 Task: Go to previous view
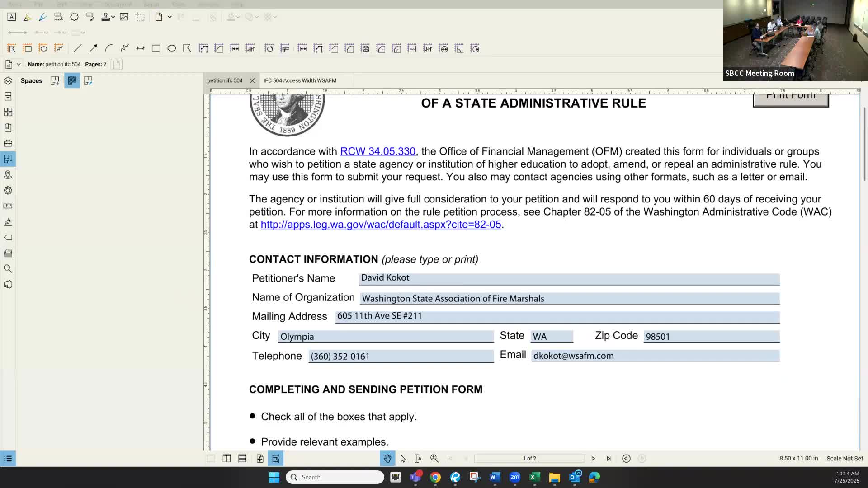point(626,459)
